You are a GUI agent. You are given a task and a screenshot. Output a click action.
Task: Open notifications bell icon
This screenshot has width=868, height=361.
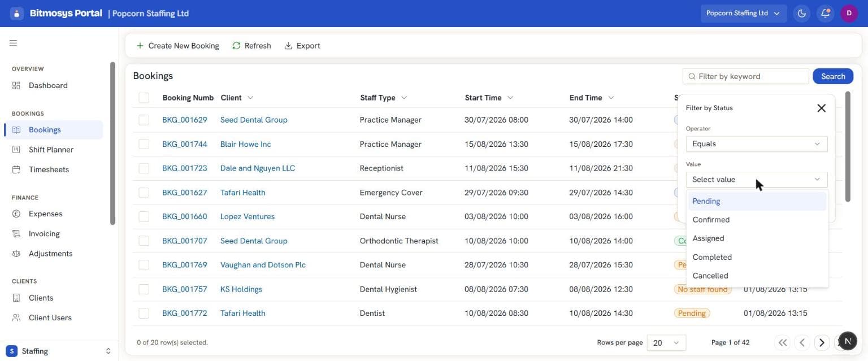tap(825, 13)
